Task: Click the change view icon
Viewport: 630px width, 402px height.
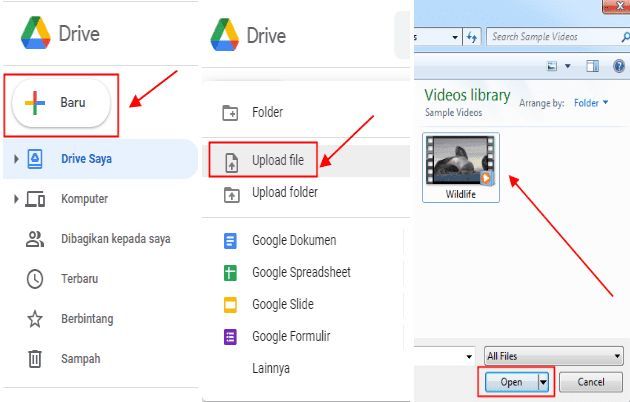Action: click(x=552, y=66)
